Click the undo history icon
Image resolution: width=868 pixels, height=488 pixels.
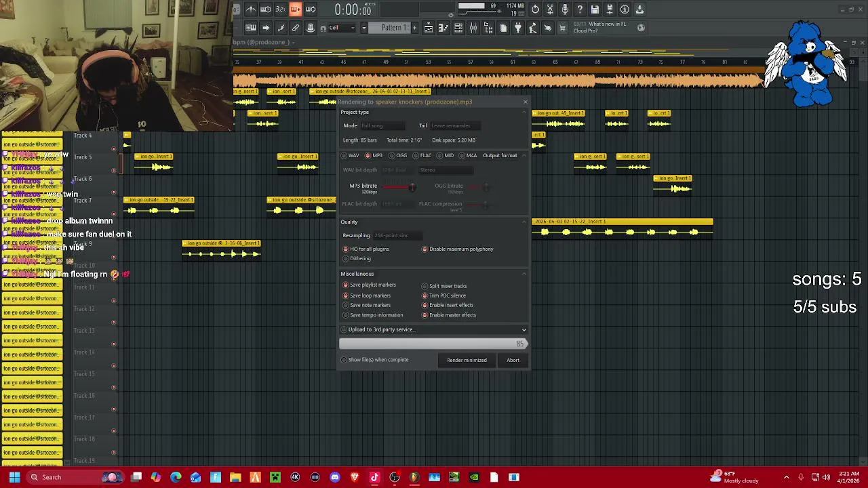535,9
